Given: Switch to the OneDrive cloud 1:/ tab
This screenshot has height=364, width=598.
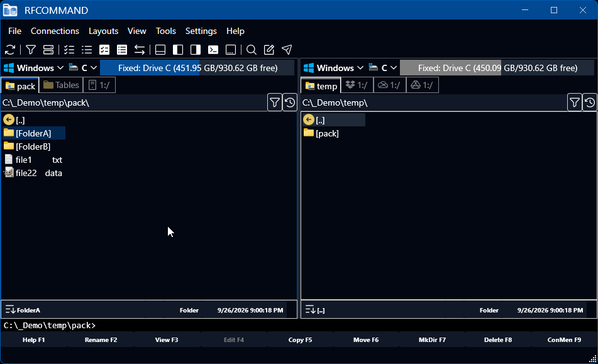Looking at the screenshot, I should [x=390, y=85].
